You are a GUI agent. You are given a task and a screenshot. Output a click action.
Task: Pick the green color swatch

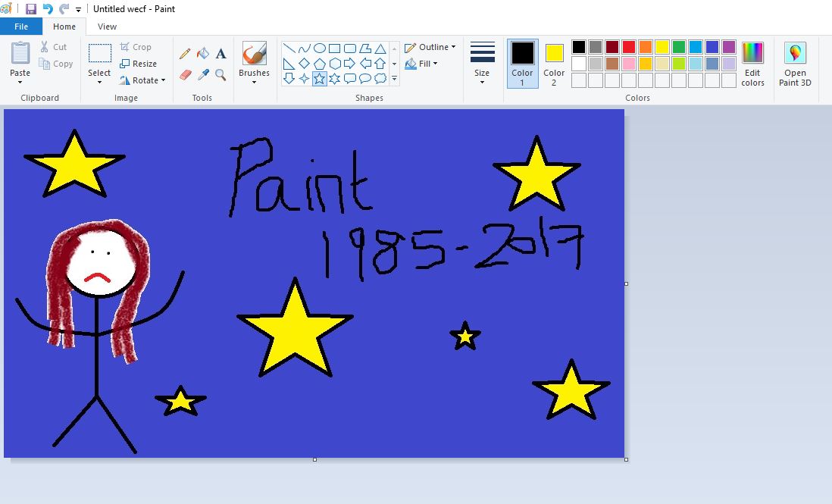679,47
